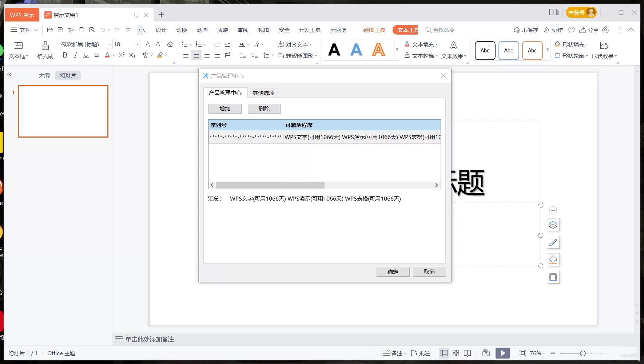Justify text alignment
The height and width of the screenshot is (364, 644).
pyautogui.click(x=217, y=55)
